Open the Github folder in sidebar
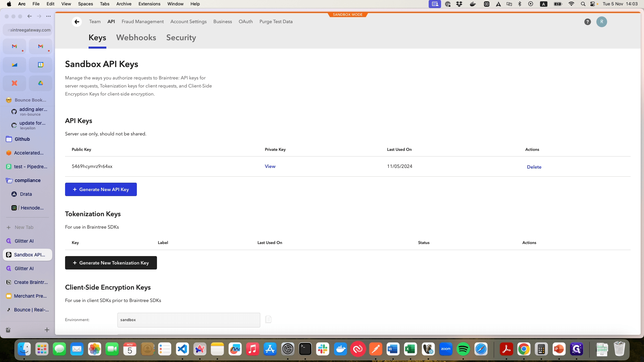This screenshot has height=362, width=644. pos(28,139)
